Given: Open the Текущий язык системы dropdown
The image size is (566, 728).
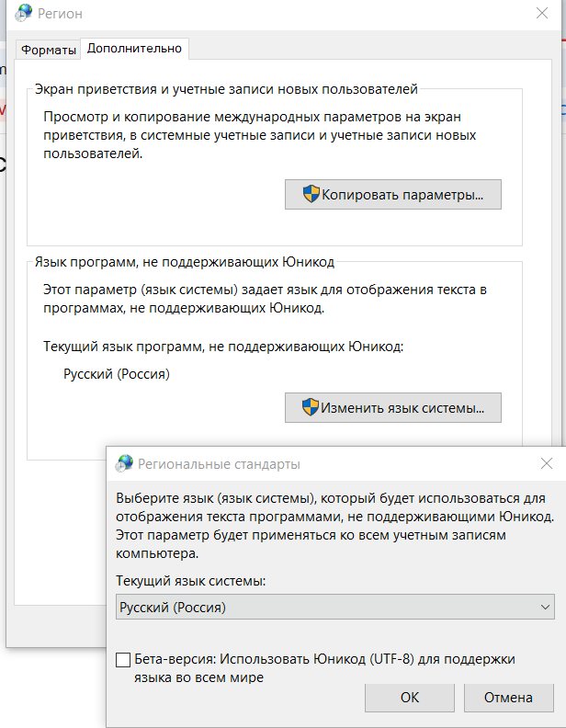Looking at the screenshot, I should (335, 607).
